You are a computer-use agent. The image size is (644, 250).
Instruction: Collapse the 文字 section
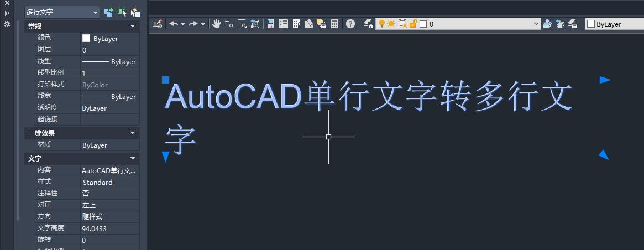[x=133, y=158]
